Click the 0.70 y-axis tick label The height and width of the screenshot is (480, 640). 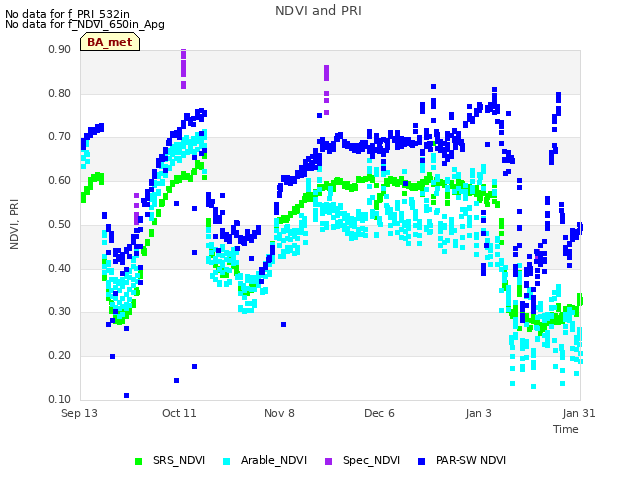(60, 137)
